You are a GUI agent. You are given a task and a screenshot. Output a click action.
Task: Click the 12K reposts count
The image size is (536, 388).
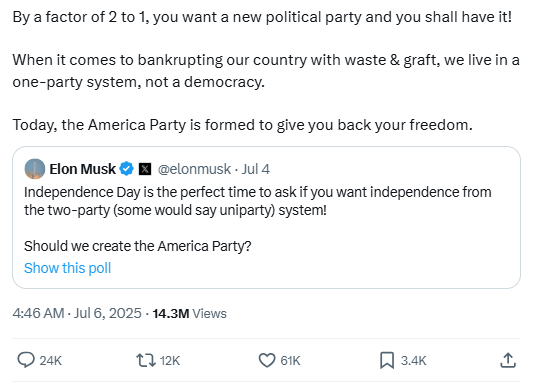pyautogui.click(x=170, y=361)
